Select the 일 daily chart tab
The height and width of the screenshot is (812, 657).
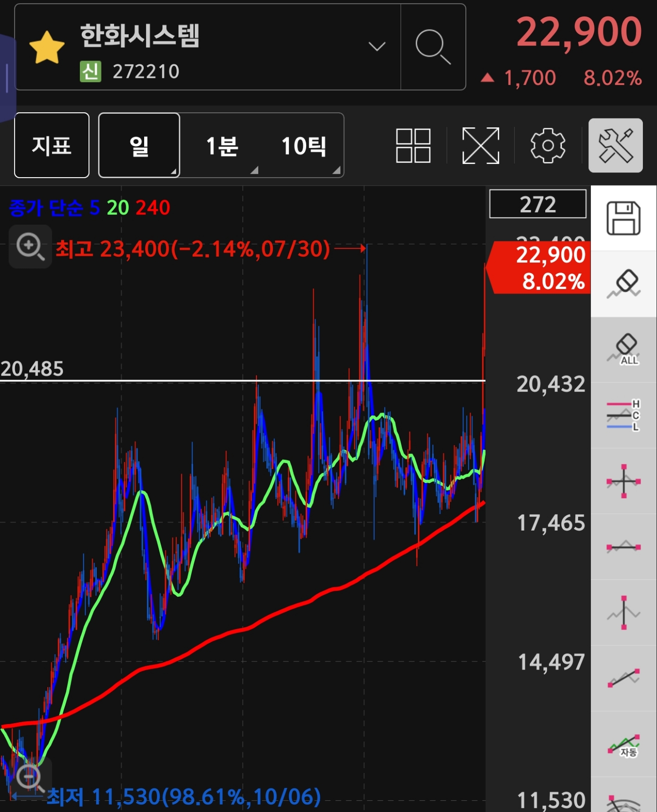point(139,145)
